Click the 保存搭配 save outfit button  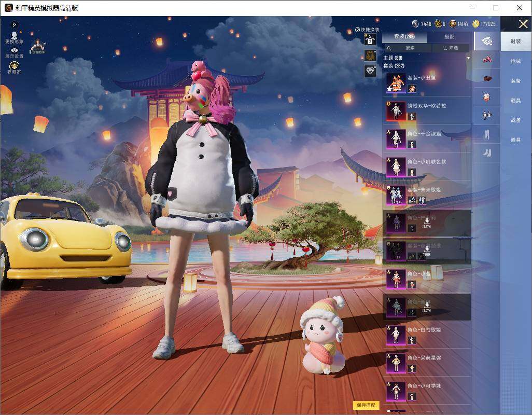click(x=366, y=405)
